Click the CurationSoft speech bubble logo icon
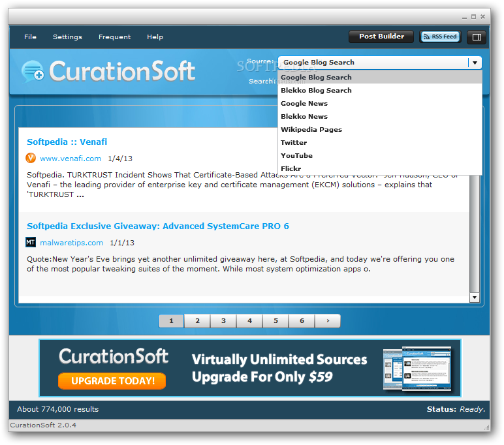The width and height of the screenshot is (504, 445). [33, 71]
